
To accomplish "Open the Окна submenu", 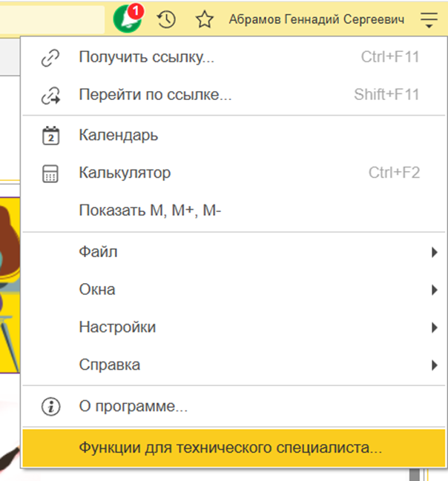I will click(x=234, y=290).
